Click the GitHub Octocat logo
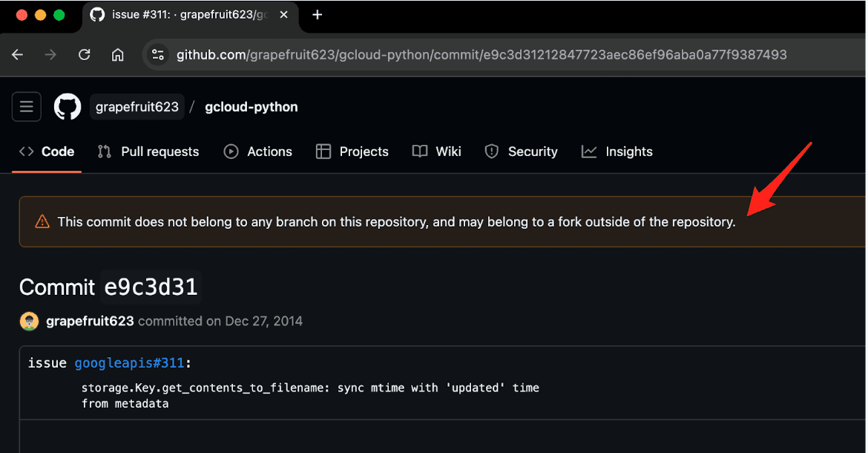 click(68, 107)
